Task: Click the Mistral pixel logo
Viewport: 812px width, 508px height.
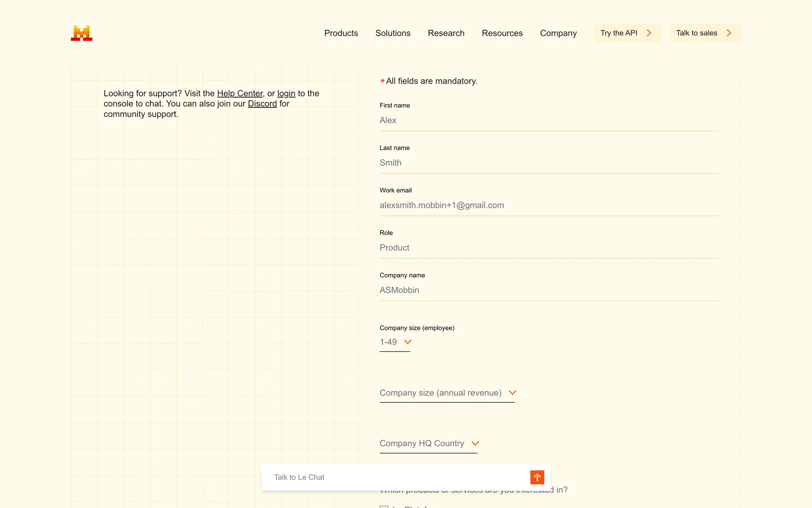Action: pyautogui.click(x=82, y=33)
